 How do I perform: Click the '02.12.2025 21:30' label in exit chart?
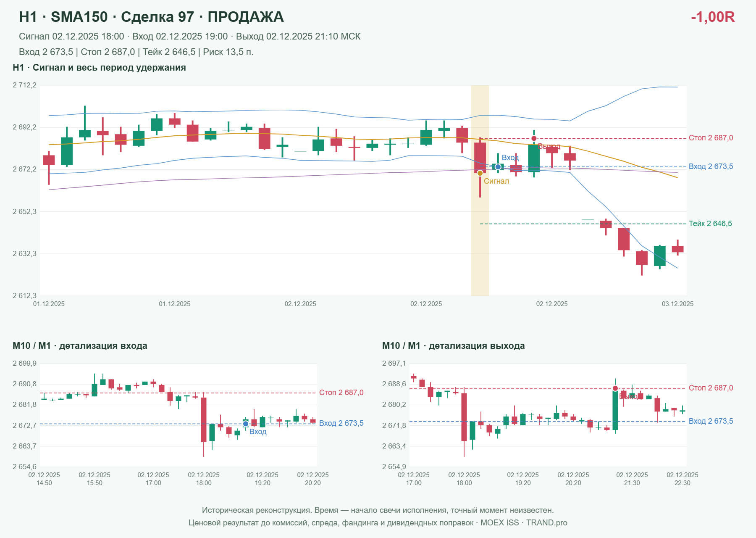632,479
